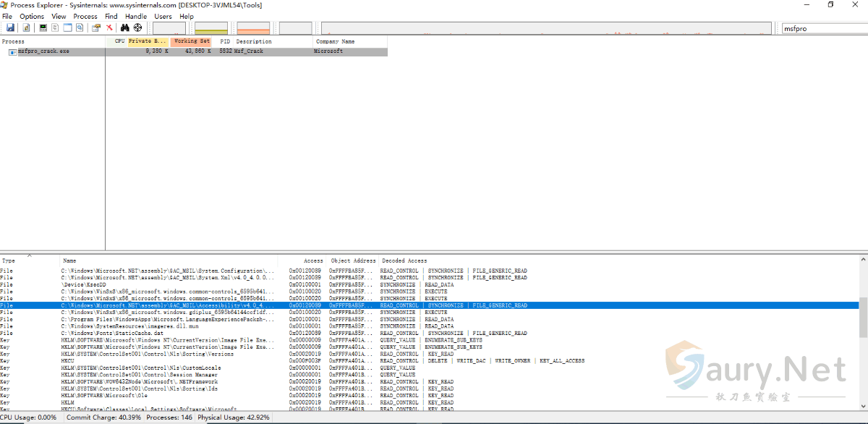Sort by the Working Set column header

click(192, 41)
